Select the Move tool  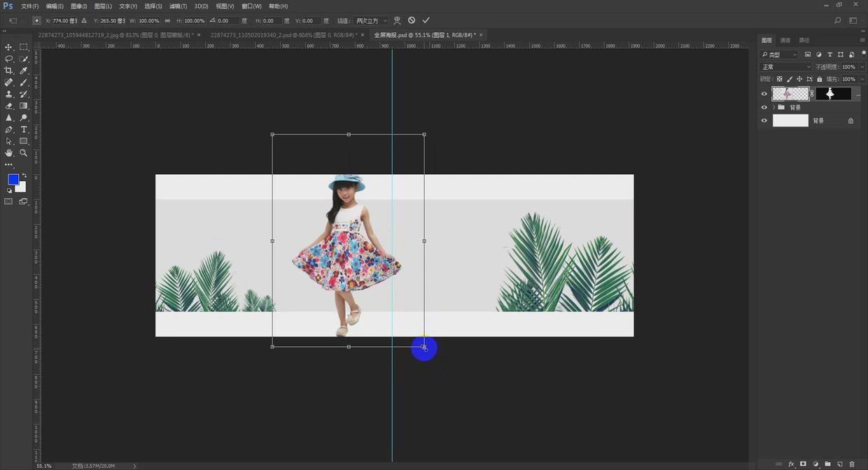pyautogui.click(x=8, y=47)
